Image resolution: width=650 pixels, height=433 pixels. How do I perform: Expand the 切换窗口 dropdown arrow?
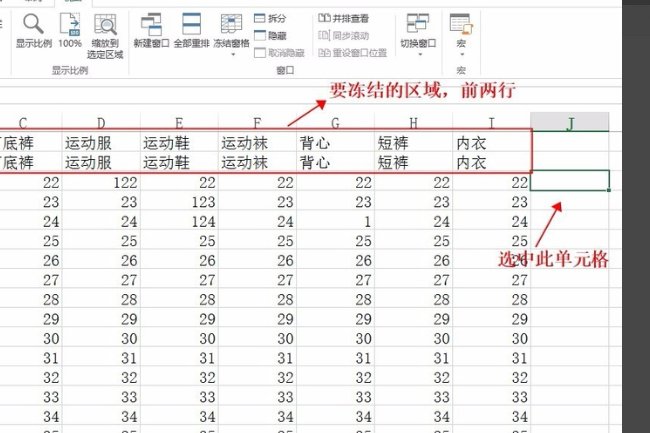(x=420, y=54)
